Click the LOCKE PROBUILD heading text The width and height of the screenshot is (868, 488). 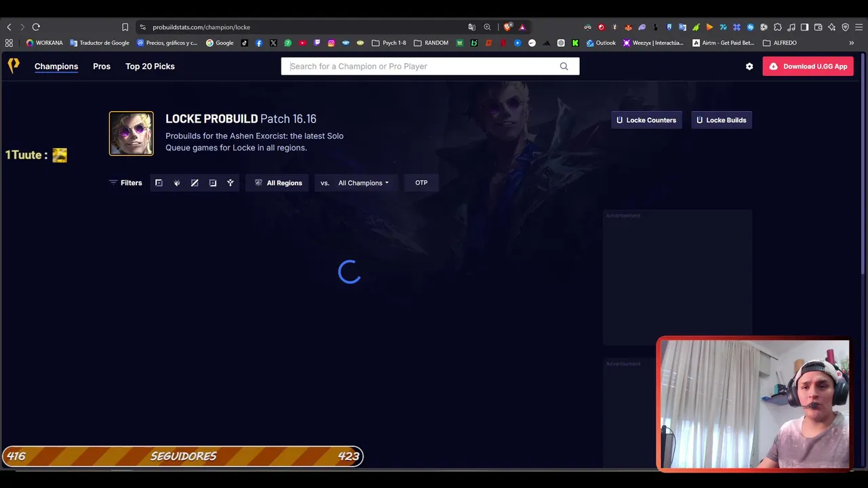click(x=212, y=119)
